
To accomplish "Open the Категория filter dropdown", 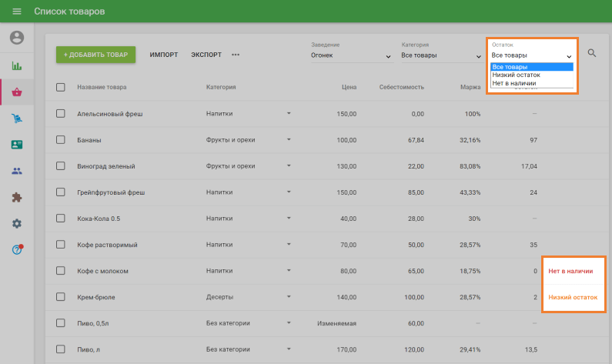I will coord(442,55).
